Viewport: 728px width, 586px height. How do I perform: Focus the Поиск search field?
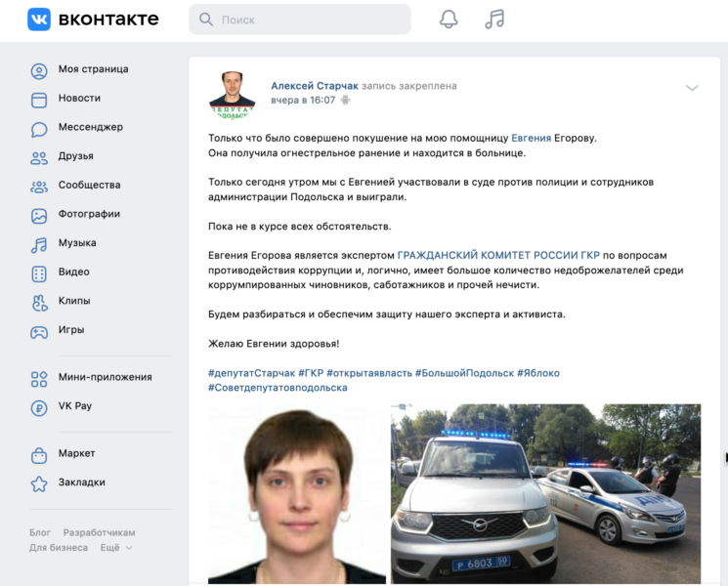(x=300, y=20)
